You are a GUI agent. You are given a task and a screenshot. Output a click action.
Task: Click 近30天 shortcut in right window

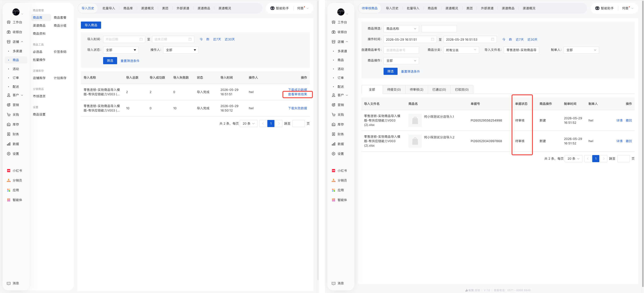(x=532, y=40)
